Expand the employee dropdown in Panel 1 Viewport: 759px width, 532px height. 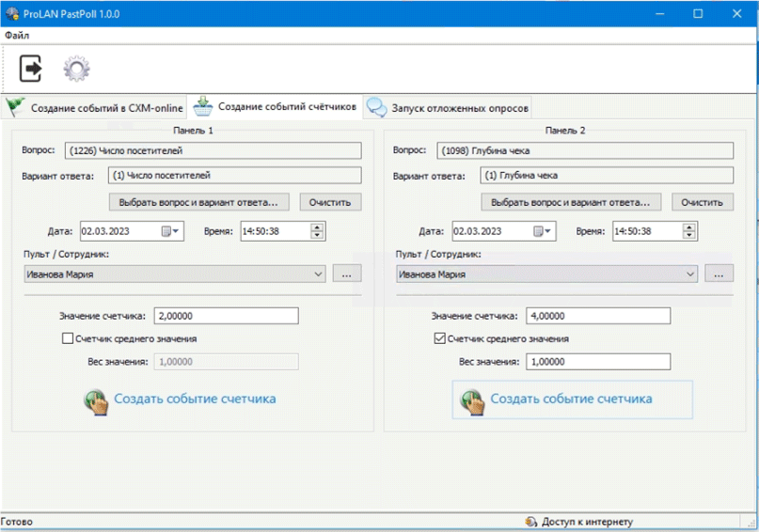point(316,274)
